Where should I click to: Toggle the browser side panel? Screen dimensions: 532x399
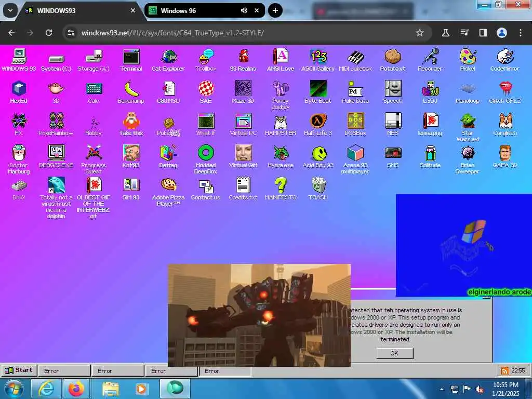coord(483,33)
